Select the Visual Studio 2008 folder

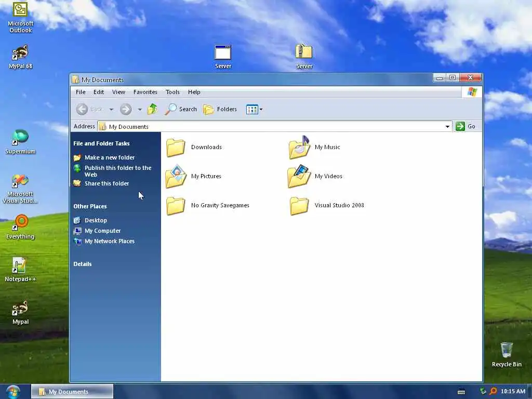(327, 205)
